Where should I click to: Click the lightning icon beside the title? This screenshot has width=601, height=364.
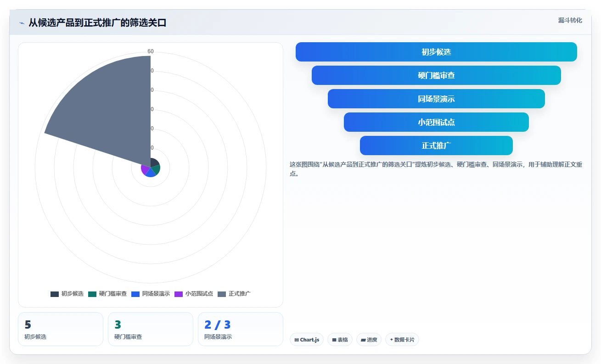(22, 23)
